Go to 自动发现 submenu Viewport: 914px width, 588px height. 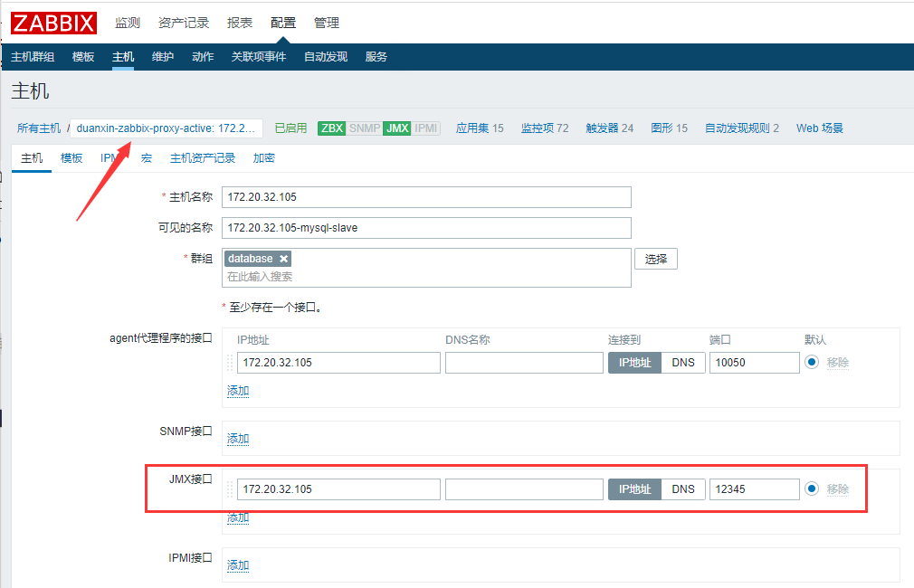[326, 56]
